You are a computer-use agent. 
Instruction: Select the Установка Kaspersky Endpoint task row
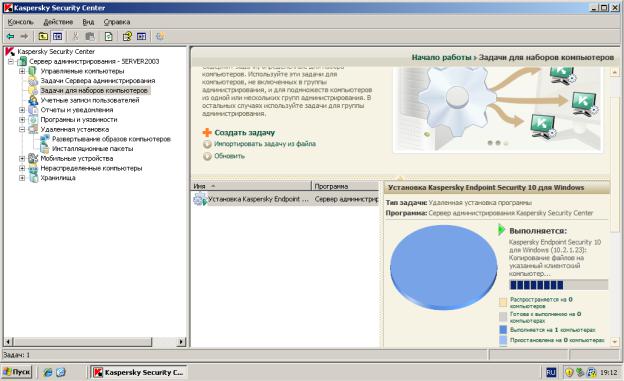(x=285, y=199)
